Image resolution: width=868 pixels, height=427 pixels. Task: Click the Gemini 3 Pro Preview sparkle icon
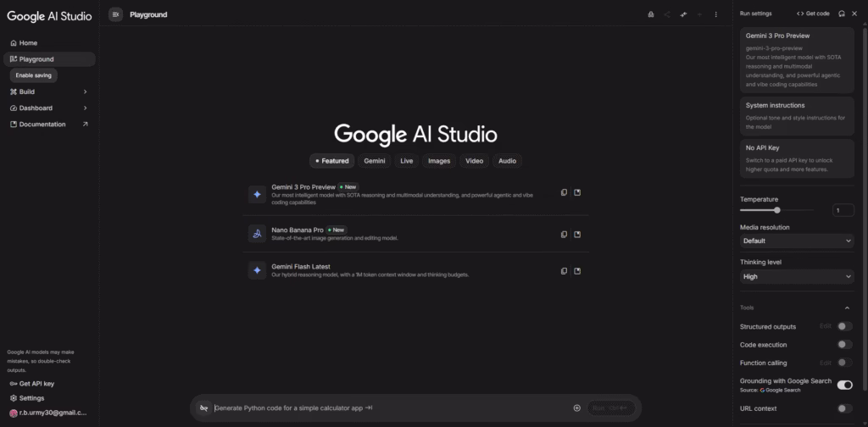click(x=257, y=194)
